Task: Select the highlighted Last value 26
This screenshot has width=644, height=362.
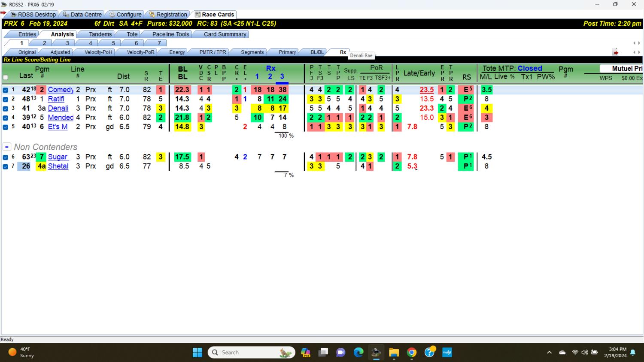Action: pyautogui.click(x=26, y=166)
